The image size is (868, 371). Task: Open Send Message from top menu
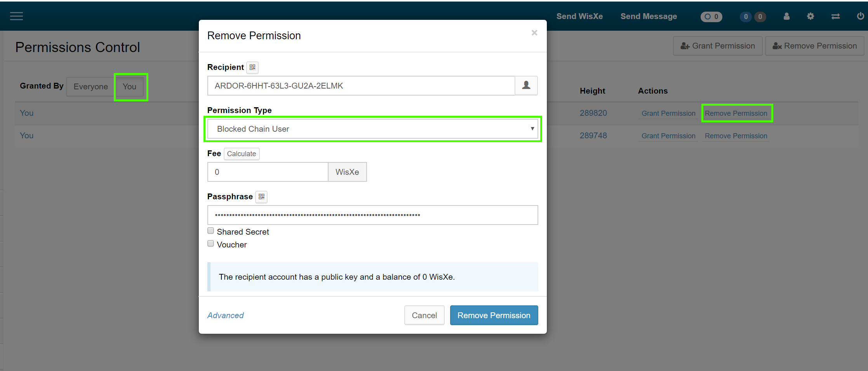tap(649, 16)
